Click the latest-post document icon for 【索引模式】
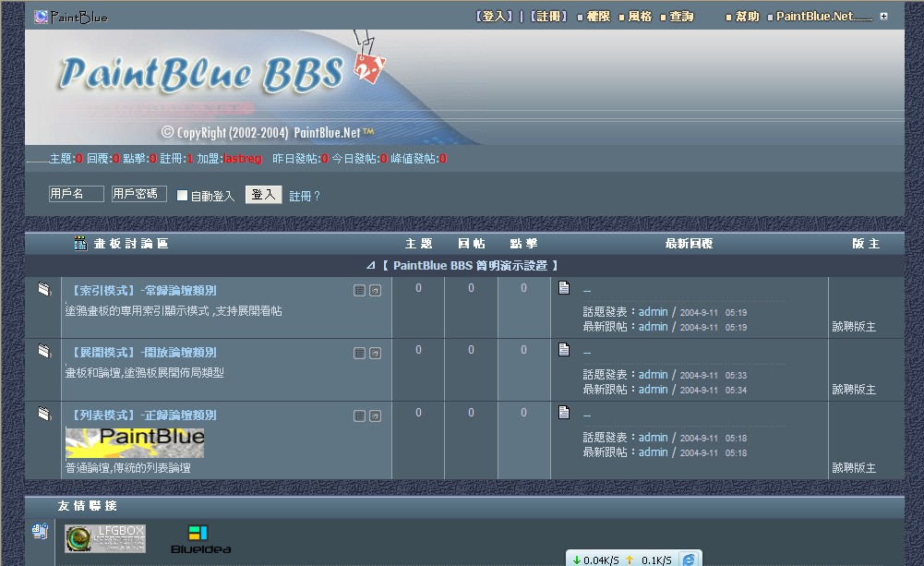The image size is (924, 566). click(x=564, y=288)
